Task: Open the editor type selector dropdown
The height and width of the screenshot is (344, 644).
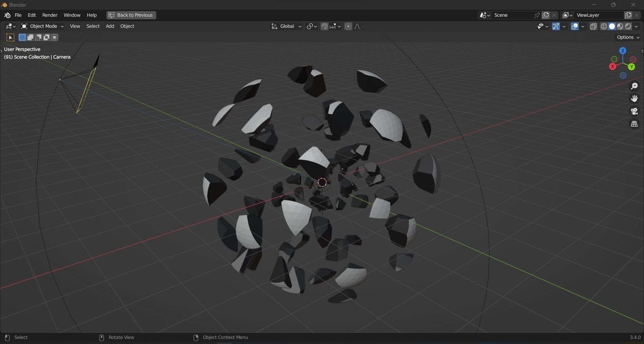Action: [x=10, y=26]
